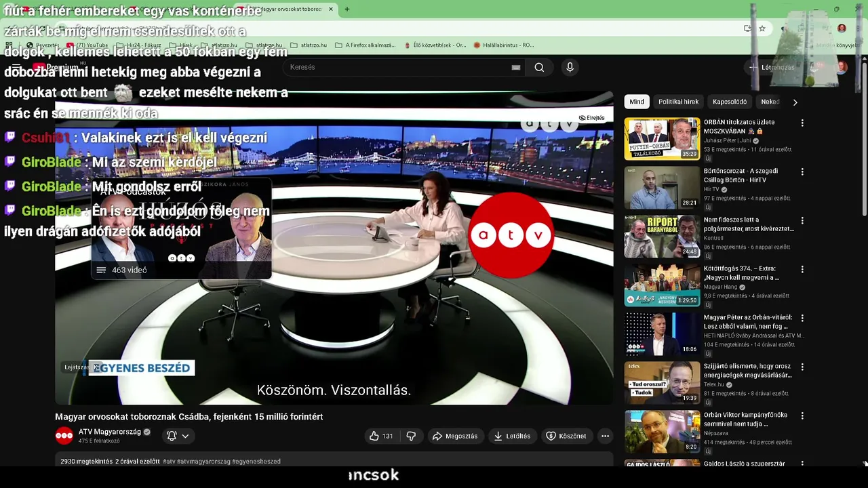Click the Juhász Péter | Juhi channel name

[x=728, y=140]
